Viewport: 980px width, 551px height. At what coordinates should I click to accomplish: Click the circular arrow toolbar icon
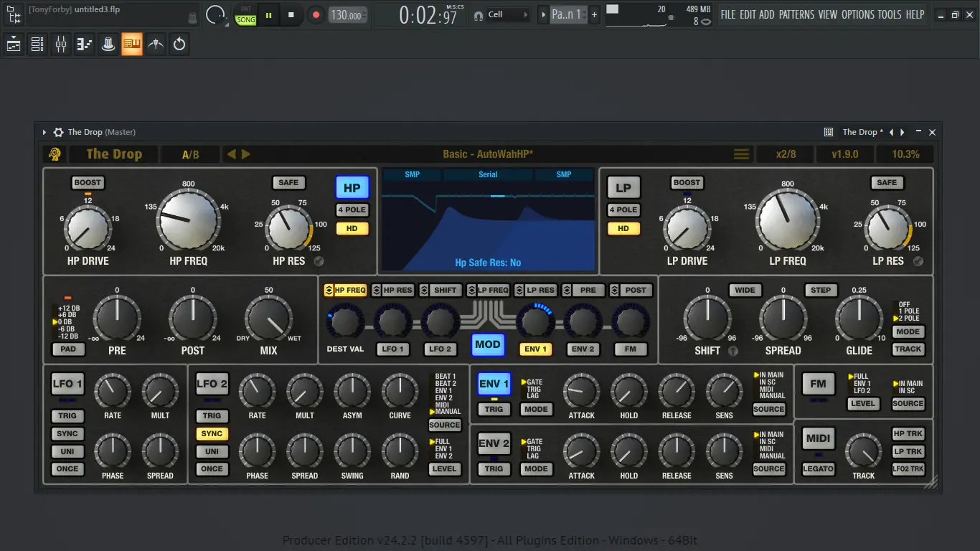click(179, 44)
